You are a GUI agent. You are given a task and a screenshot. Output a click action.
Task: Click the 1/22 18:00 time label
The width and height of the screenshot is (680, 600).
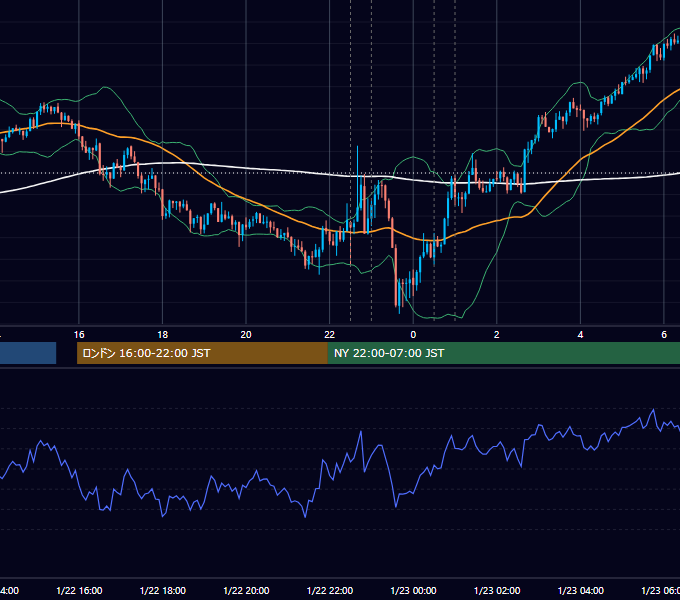(163, 590)
